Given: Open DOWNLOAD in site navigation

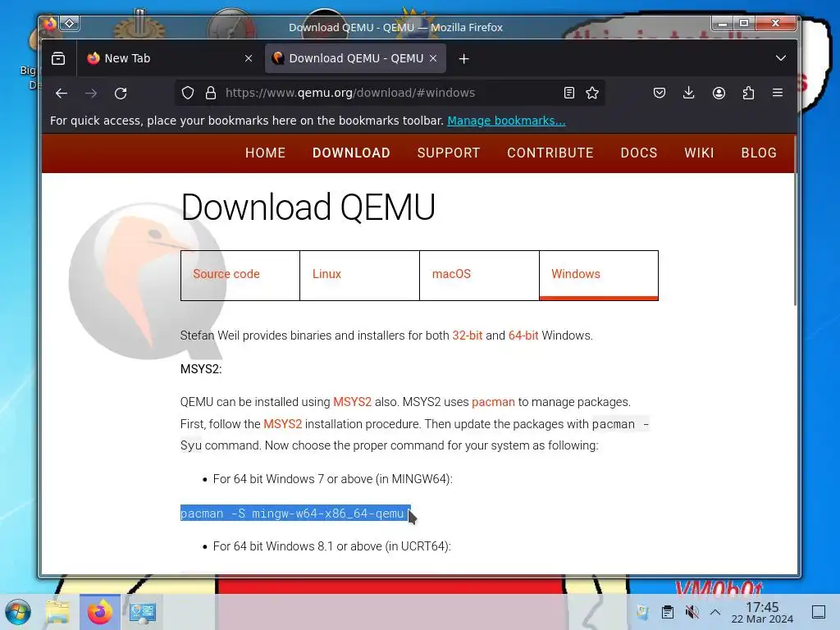Looking at the screenshot, I should [351, 153].
